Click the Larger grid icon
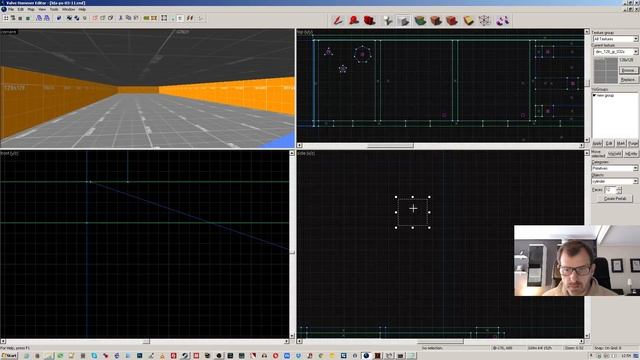 [x=28, y=18]
